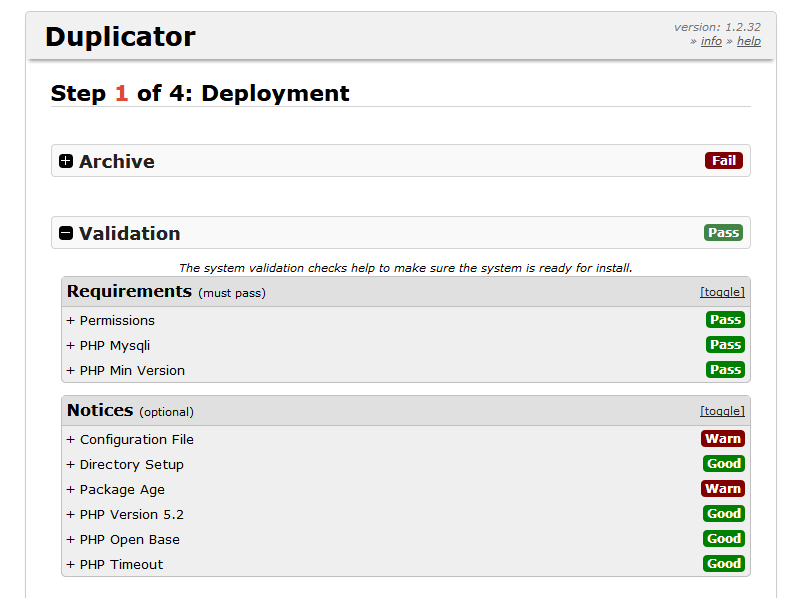Click the Good badge for PHP Timeout
Viewport: 792px width, 598px height.
[724, 564]
